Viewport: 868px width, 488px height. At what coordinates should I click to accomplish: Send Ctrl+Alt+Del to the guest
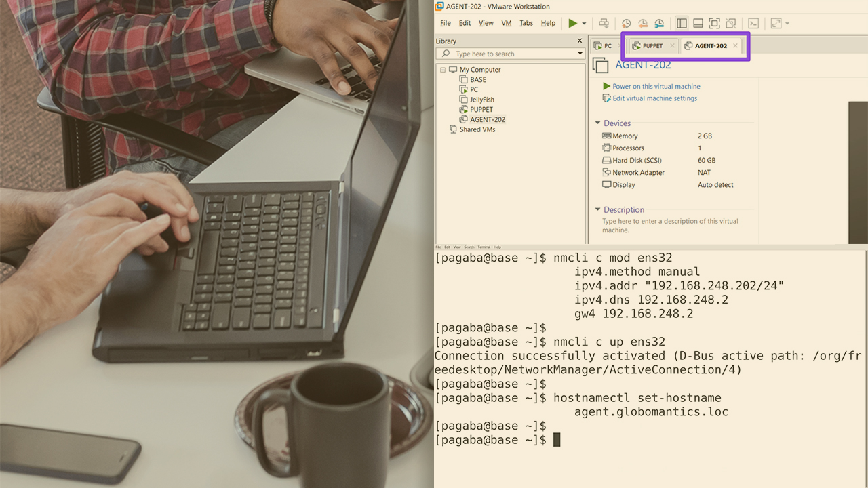(604, 22)
